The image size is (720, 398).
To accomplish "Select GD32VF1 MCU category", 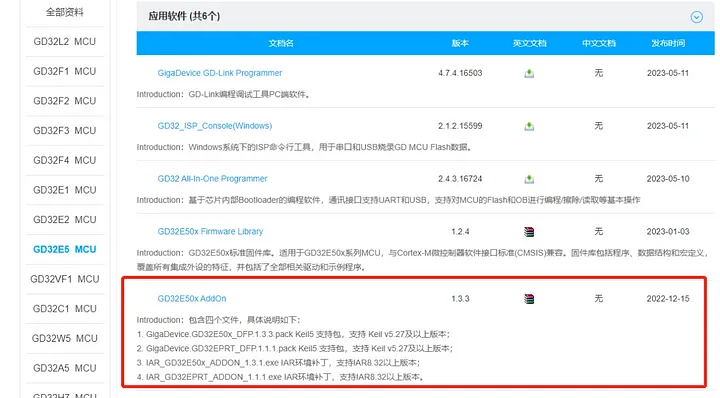I will [65, 279].
